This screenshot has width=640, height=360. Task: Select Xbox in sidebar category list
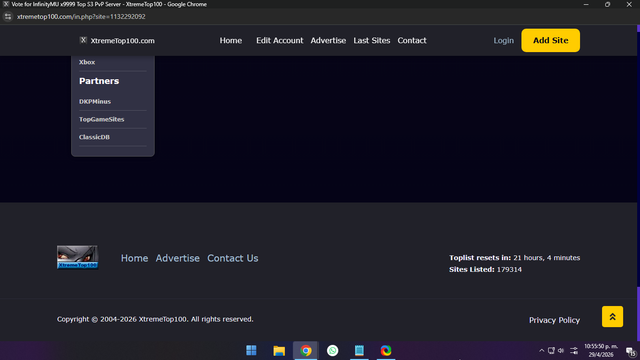pyautogui.click(x=87, y=62)
